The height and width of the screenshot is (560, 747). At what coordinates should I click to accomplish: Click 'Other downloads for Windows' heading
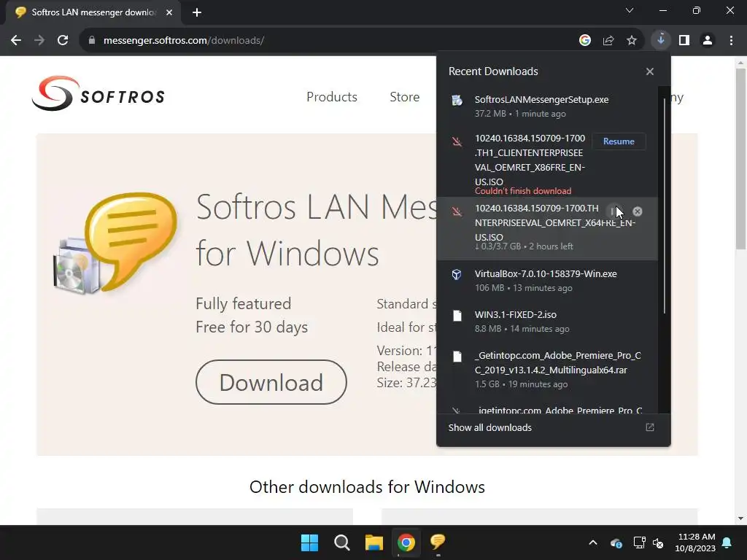[367, 487]
